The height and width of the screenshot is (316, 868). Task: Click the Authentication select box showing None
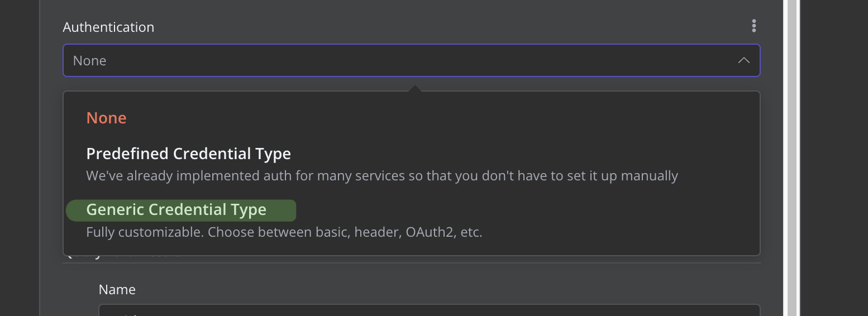click(x=411, y=60)
